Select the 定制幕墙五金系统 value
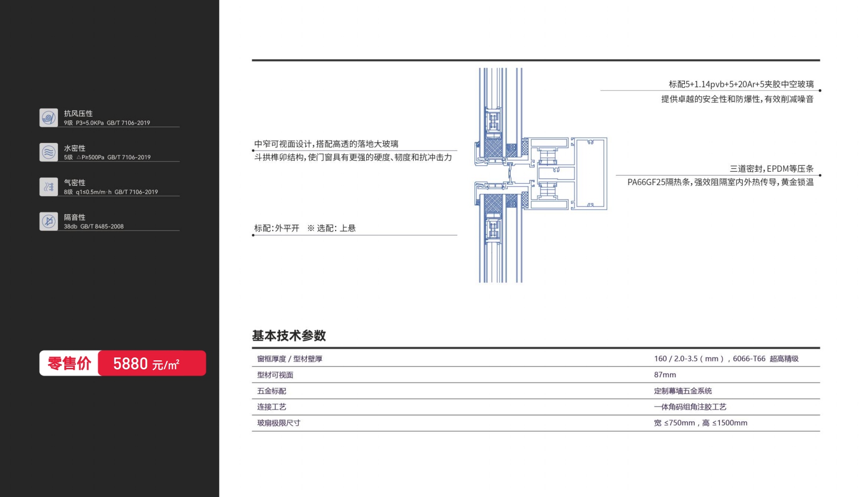This screenshot has height=497, width=868. click(682, 391)
